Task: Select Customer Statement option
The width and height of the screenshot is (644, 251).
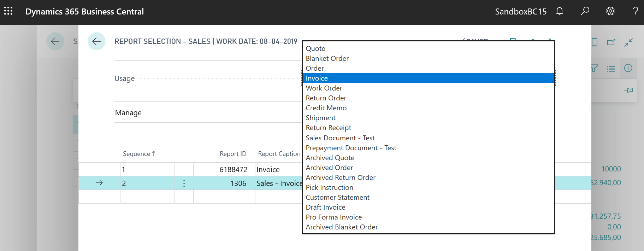Action: pyautogui.click(x=429, y=197)
